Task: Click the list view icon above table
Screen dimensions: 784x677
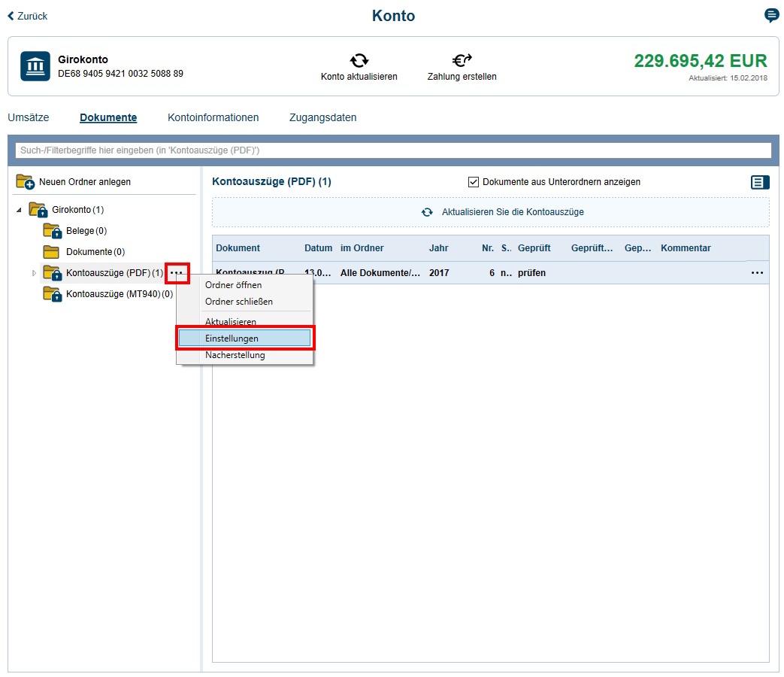Action: coord(760,182)
